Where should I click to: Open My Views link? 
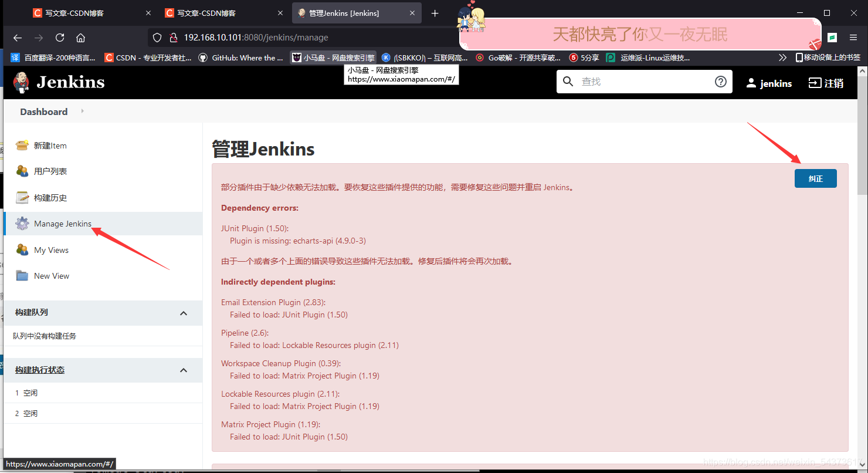coord(51,250)
